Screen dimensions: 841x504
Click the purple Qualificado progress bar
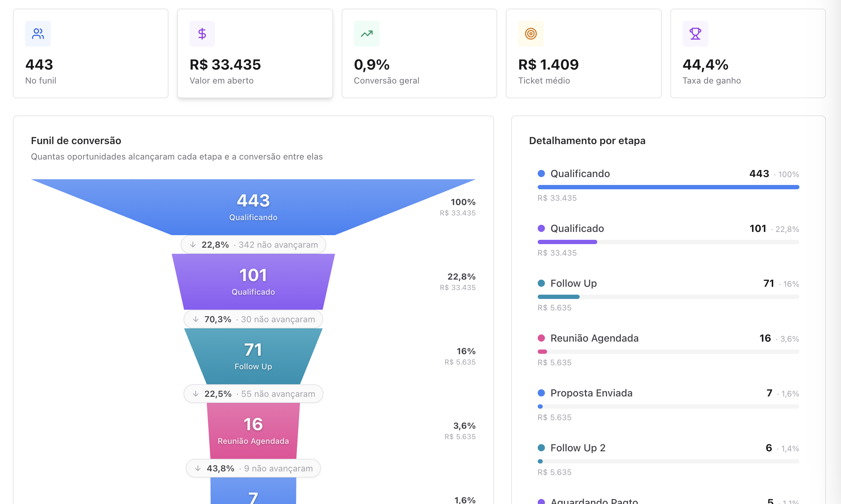click(567, 242)
